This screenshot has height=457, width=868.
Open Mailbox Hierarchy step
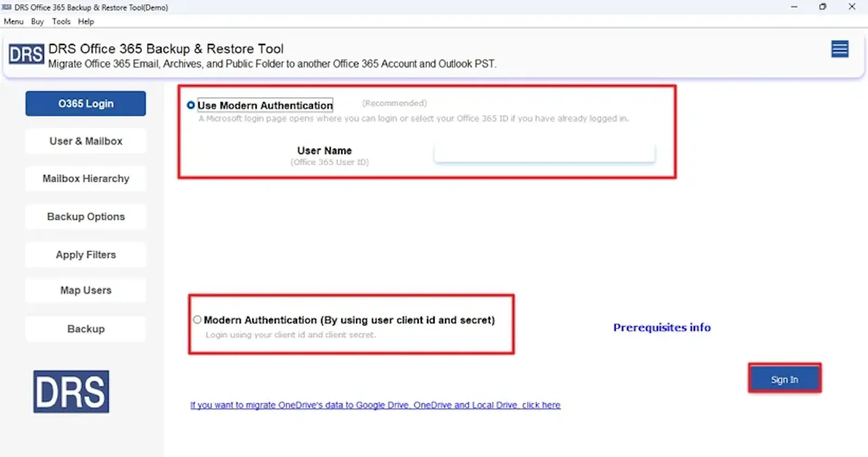tap(86, 178)
